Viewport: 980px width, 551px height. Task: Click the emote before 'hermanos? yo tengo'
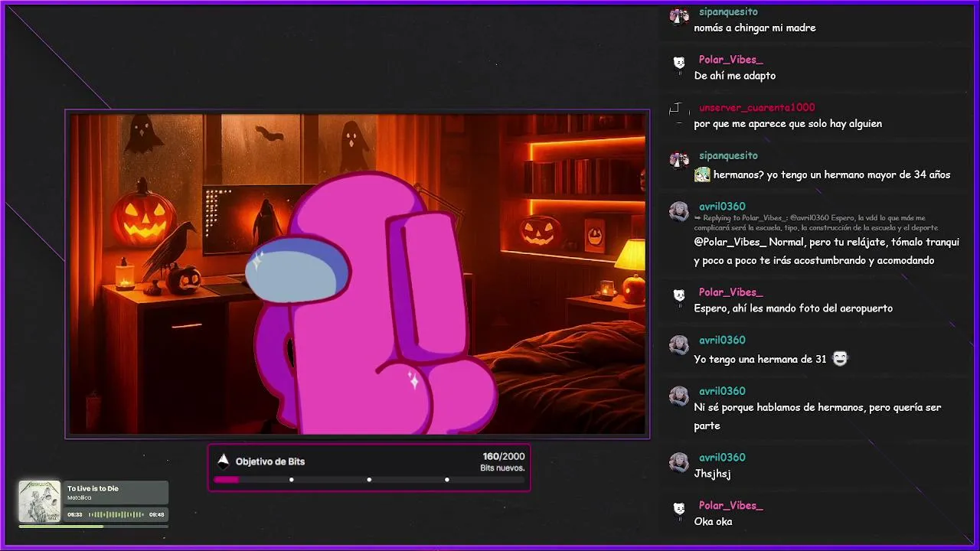(702, 174)
